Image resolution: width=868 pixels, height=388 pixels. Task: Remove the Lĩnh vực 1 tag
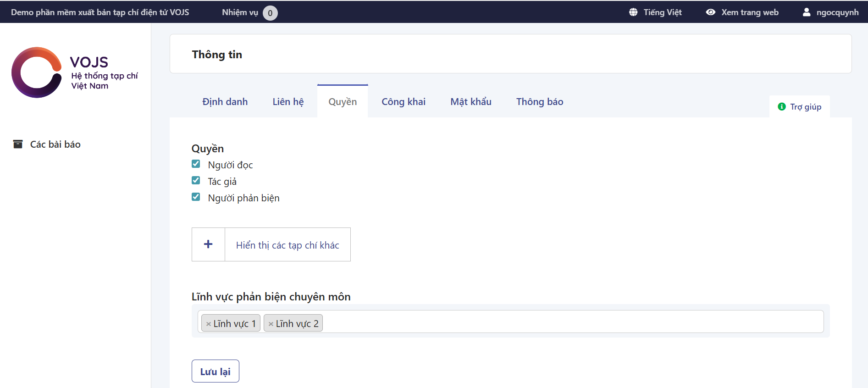(x=209, y=324)
